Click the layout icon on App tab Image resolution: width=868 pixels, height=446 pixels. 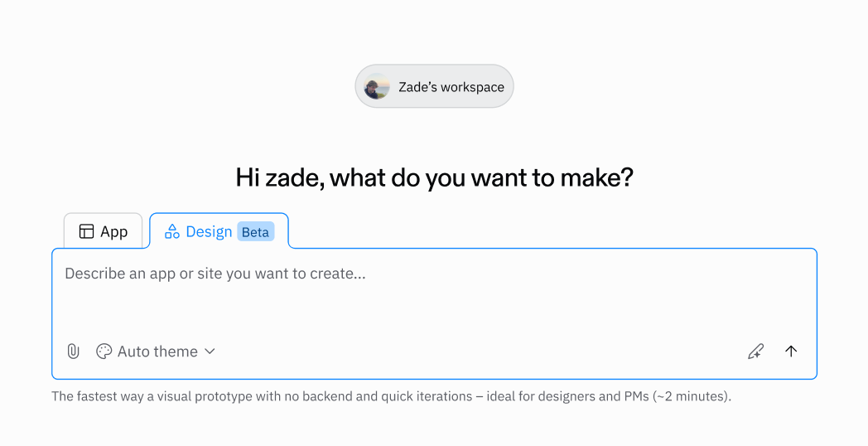pos(86,231)
